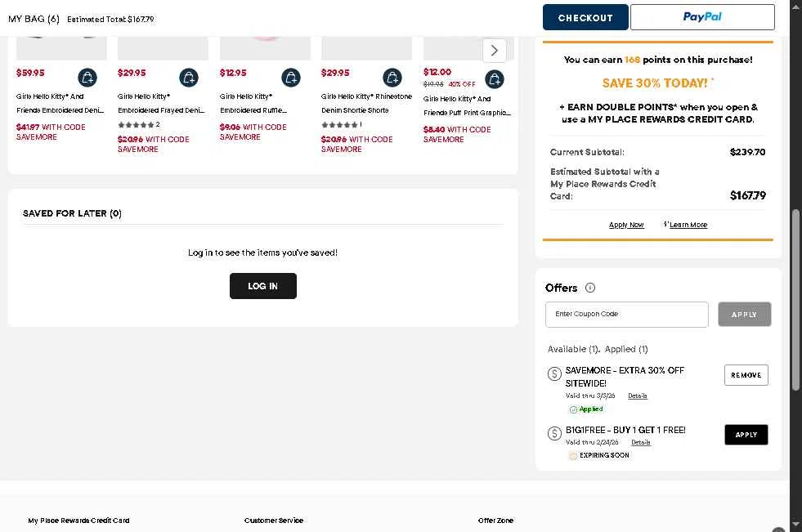The height and width of the screenshot is (532, 802).
Task: Click the MY BAG (6) heading
Action: [34, 19]
